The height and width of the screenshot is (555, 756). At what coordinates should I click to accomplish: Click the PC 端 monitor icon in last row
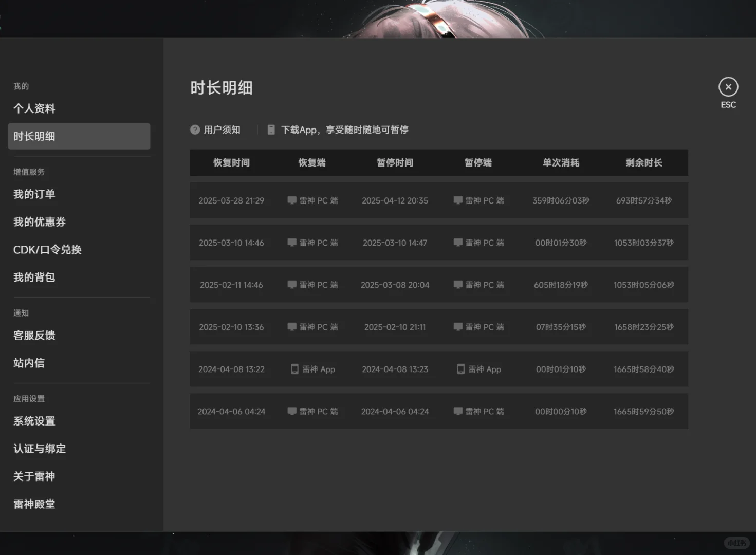293,411
